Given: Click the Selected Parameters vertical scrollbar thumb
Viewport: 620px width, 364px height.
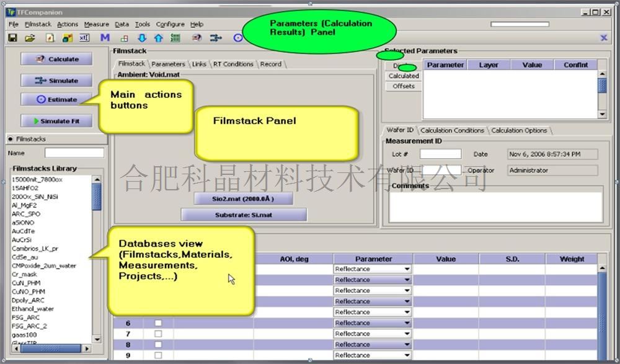Looking at the screenshot, I should [x=602, y=86].
